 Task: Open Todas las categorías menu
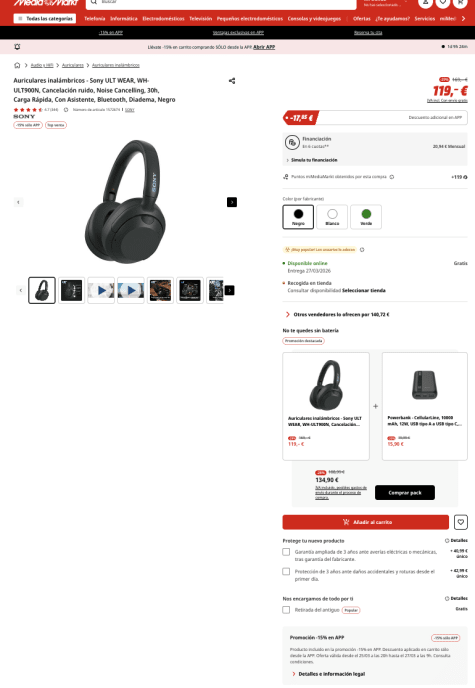[45, 18]
